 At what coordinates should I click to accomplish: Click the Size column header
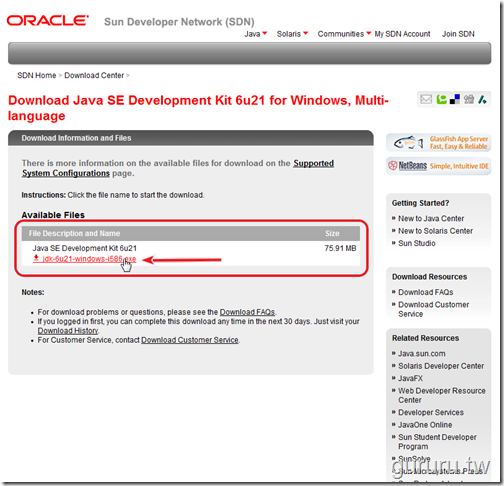pos(332,233)
